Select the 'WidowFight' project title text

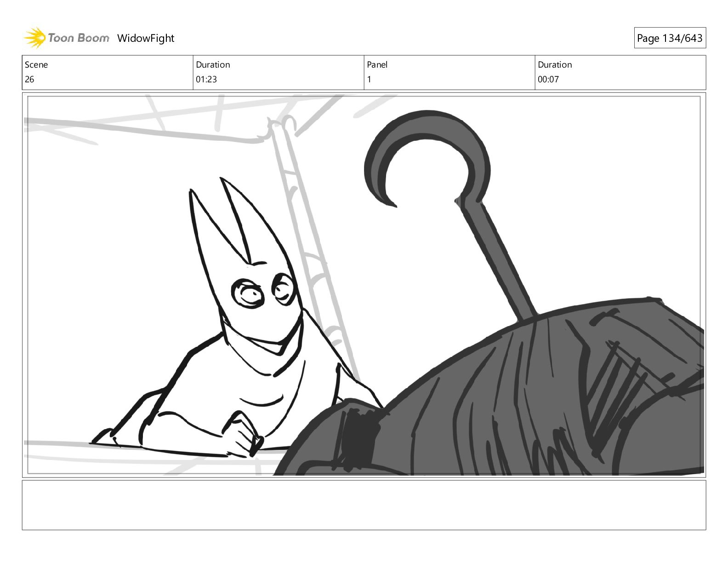coord(146,38)
